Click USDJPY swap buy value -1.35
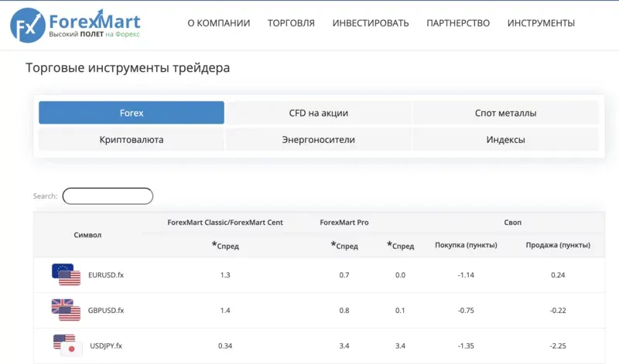Image resolution: width=619 pixels, height=364 pixels. tap(467, 346)
